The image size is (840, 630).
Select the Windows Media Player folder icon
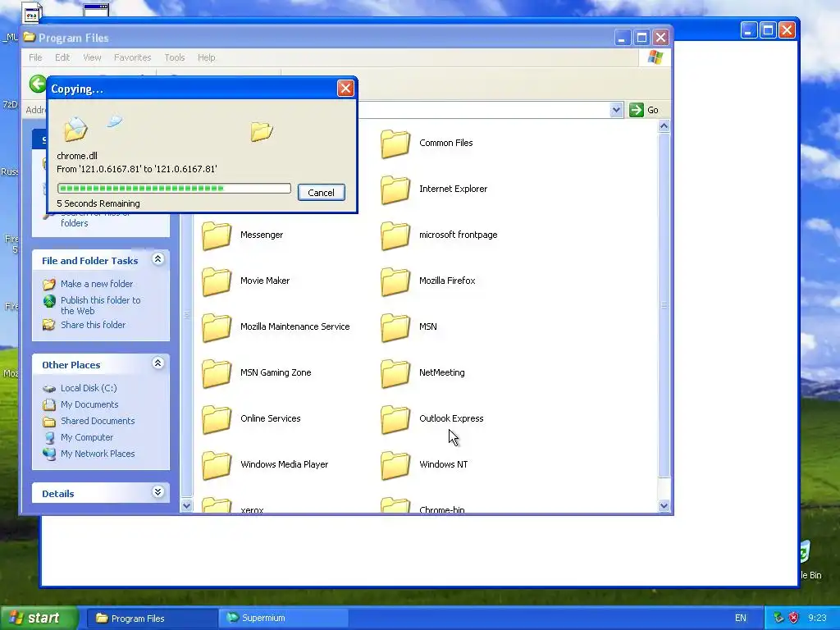click(x=217, y=466)
